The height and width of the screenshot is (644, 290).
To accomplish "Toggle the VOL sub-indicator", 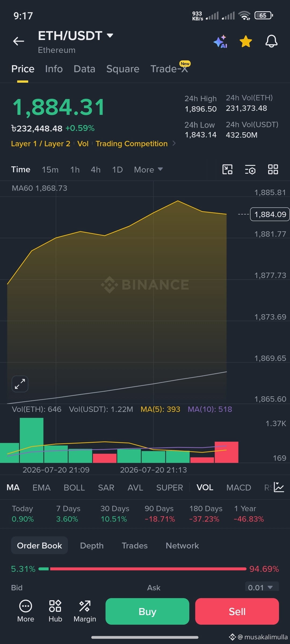I will [205, 488].
